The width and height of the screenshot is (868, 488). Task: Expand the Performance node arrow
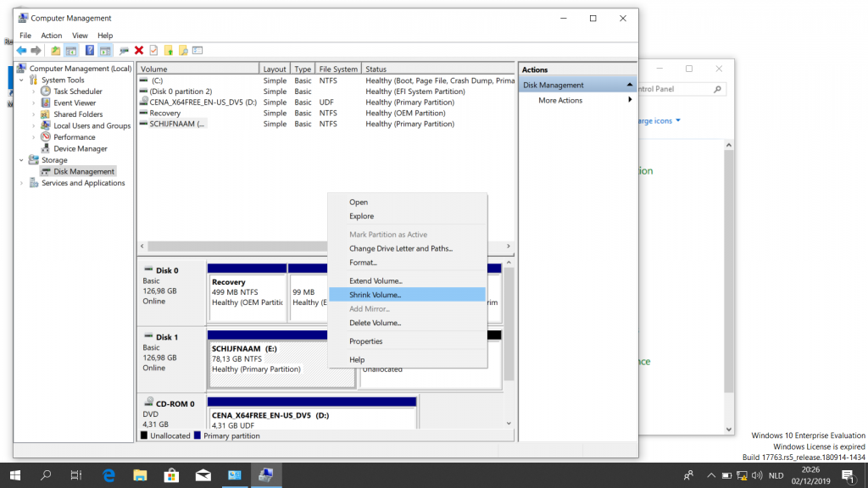tap(34, 137)
